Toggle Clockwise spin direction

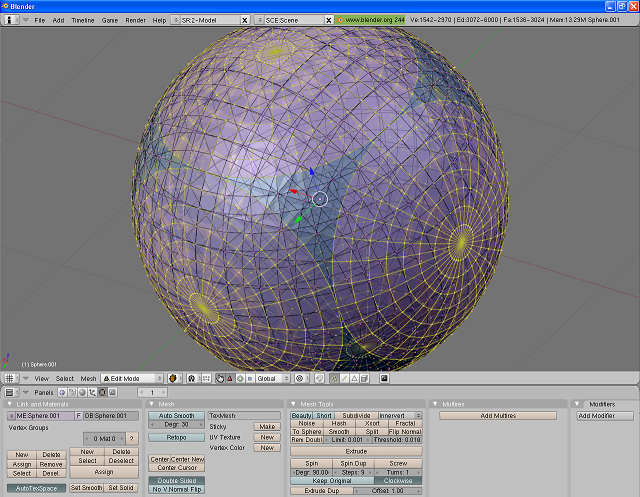pyautogui.click(x=398, y=481)
